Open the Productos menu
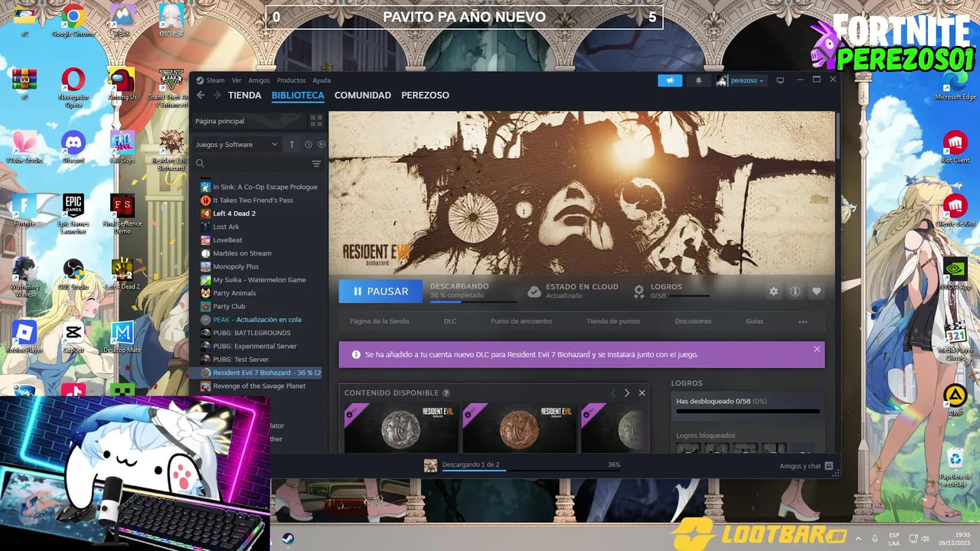980x551 pixels. [291, 80]
